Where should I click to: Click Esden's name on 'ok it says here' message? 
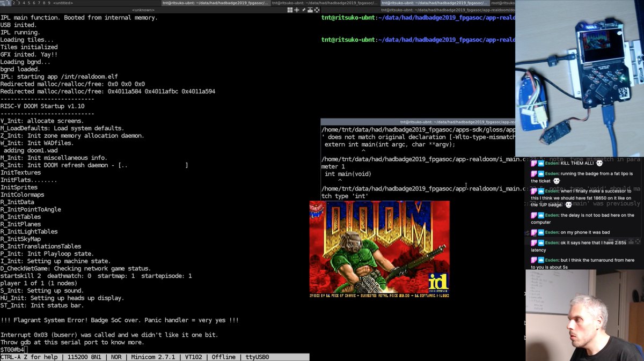552,242
